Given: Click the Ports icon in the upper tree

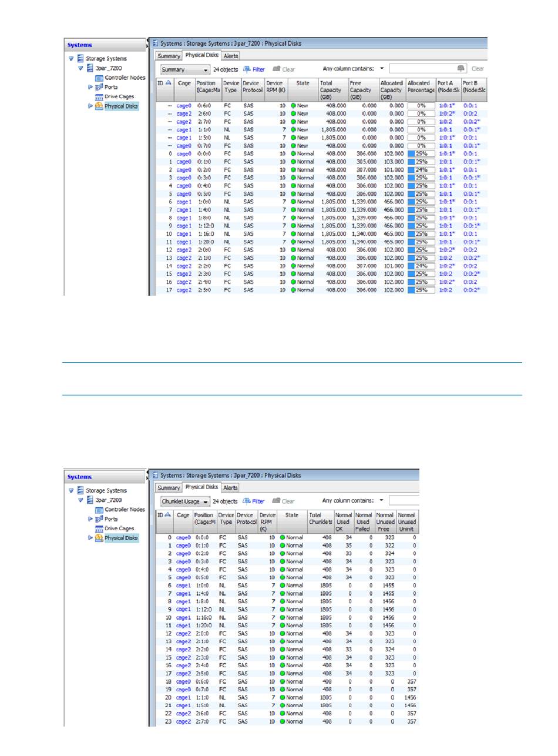Looking at the screenshot, I should coord(99,87).
